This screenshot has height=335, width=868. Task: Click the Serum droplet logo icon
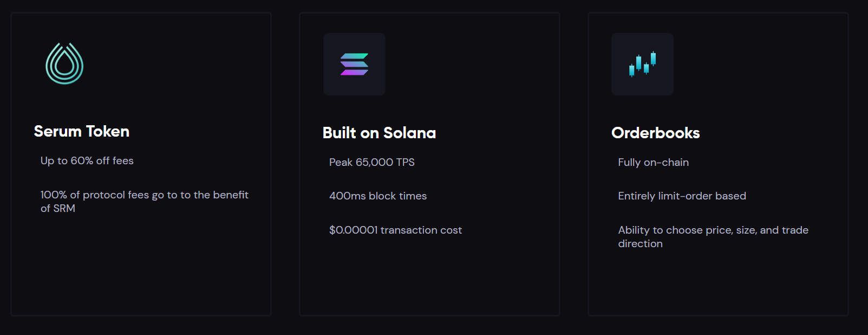tap(64, 63)
